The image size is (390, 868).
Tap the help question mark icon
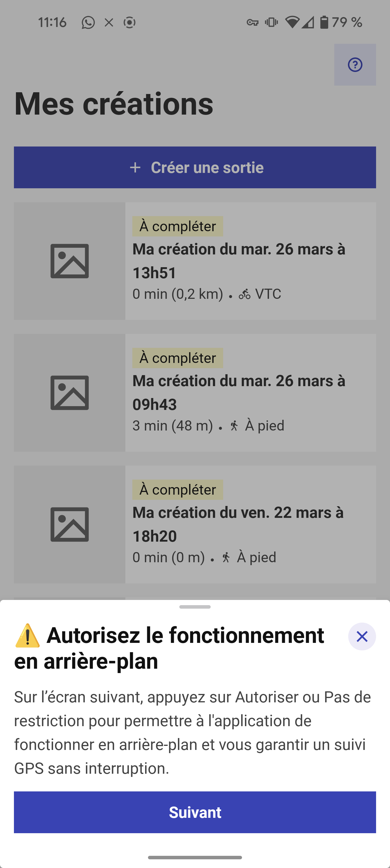pos(355,65)
